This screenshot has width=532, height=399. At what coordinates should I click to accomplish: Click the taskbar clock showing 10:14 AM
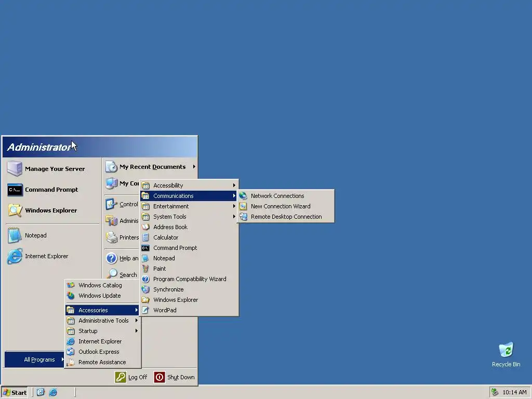pyautogui.click(x=515, y=392)
